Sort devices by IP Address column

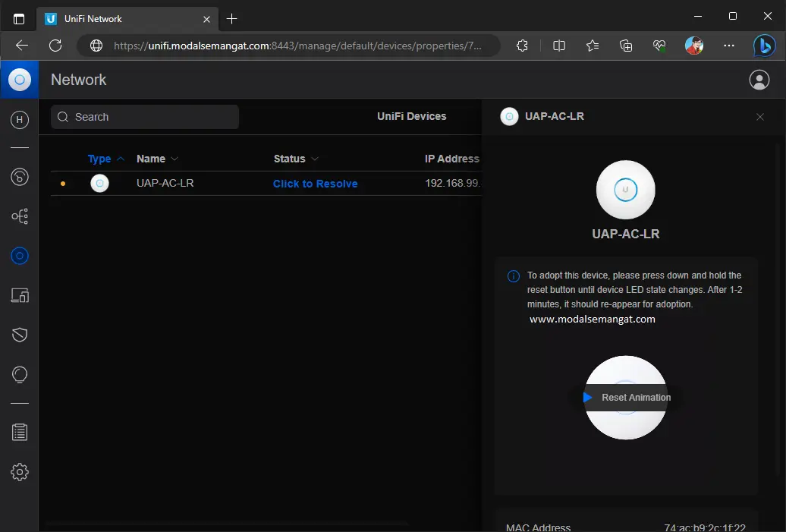coord(452,159)
